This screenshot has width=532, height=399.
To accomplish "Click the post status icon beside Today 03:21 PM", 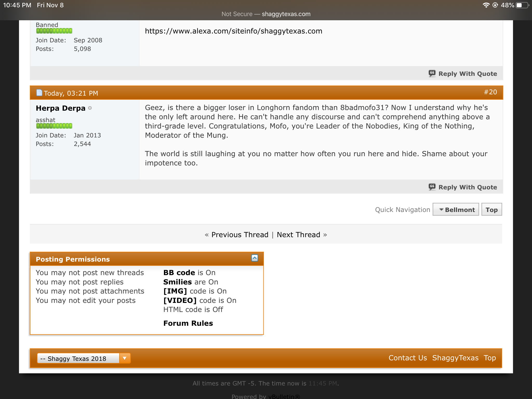I will 39,93.
